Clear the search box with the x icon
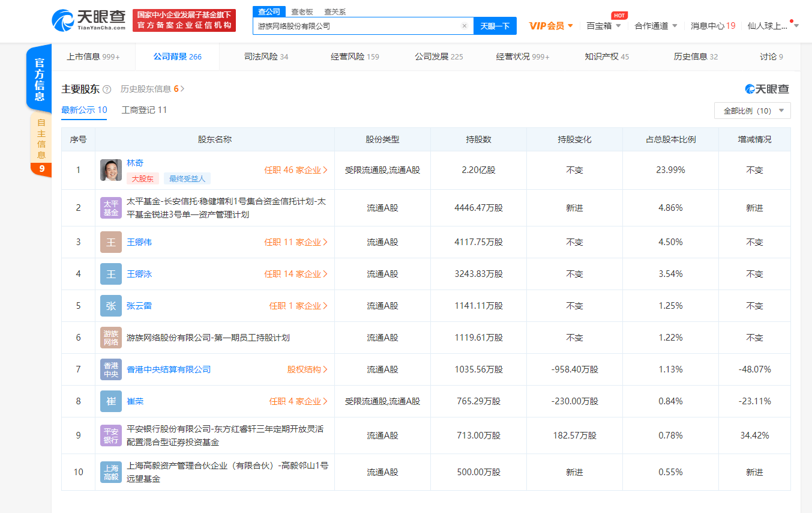 (464, 26)
